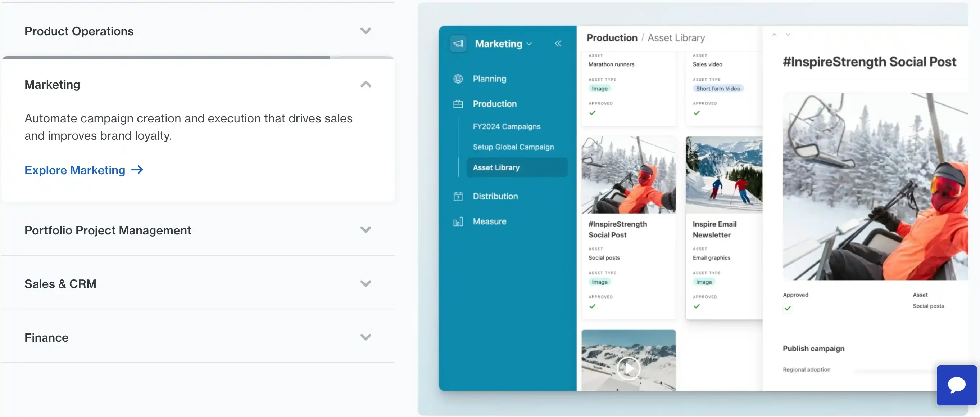Collapse the Marketing accordion section

point(366,84)
